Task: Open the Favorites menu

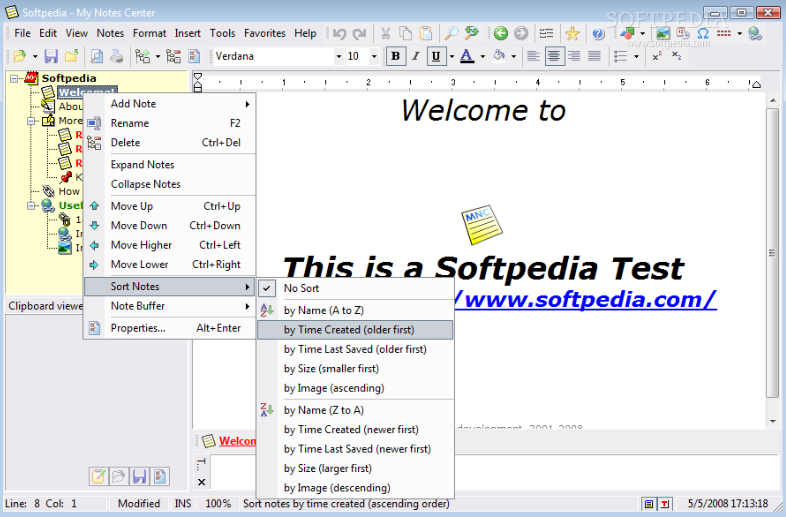Action: tap(265, 34)
